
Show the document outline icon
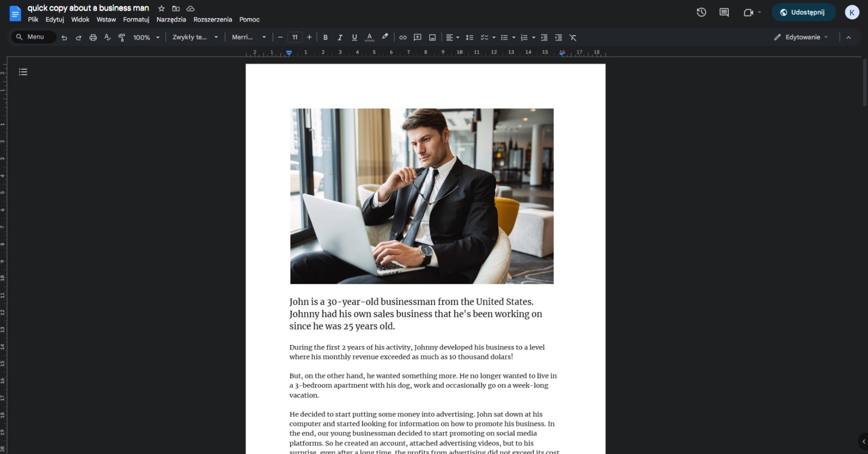(x=23, y=72)
